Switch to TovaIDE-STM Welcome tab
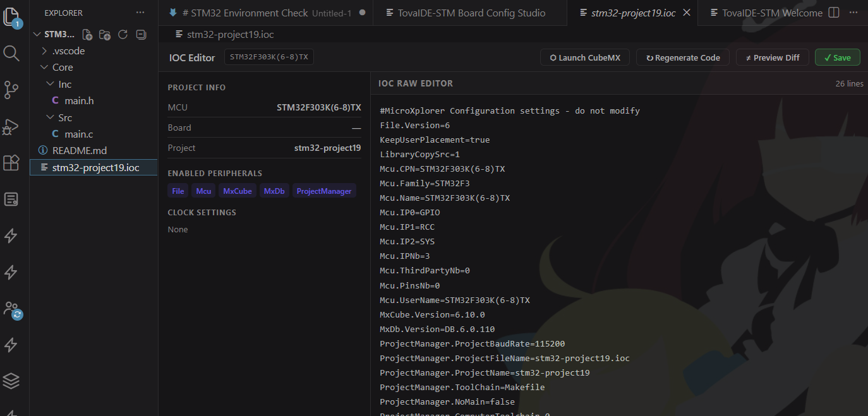The width and height of the screenshot is (868, 416). 766,13
